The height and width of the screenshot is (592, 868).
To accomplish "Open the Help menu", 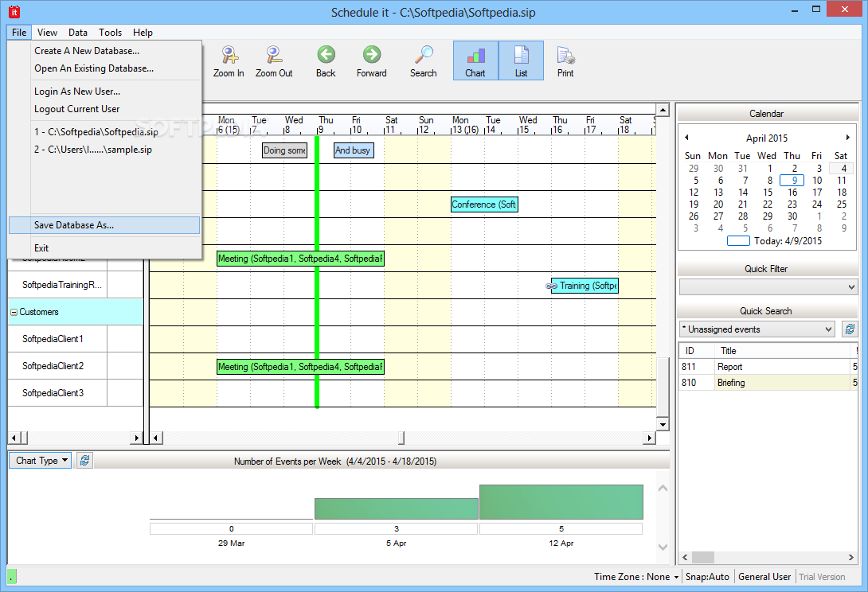I will click(x=143, y=32).
